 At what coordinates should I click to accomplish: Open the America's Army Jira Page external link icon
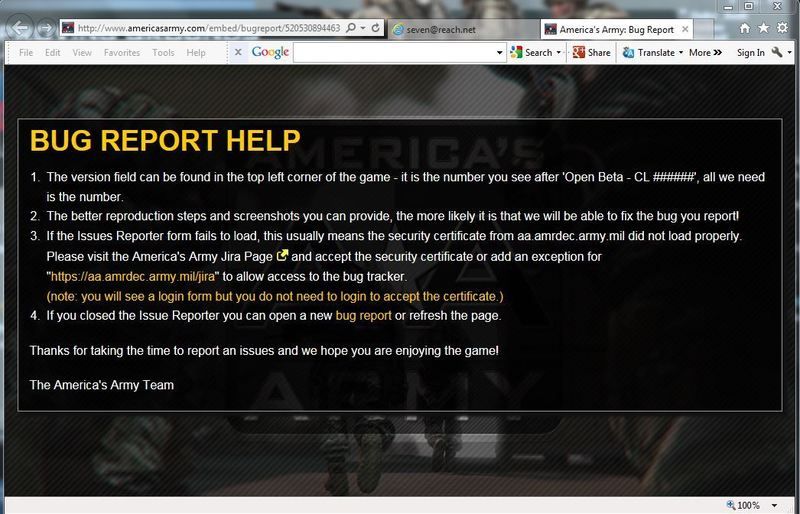point(282,255)
